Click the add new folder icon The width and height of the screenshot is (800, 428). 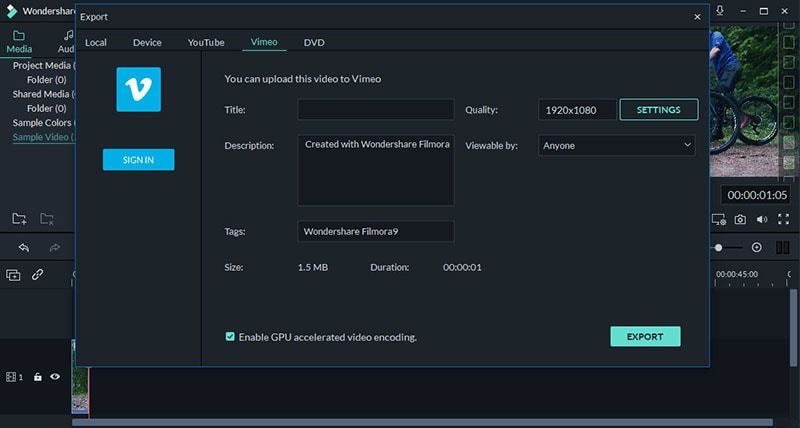[x=19, y=219]
